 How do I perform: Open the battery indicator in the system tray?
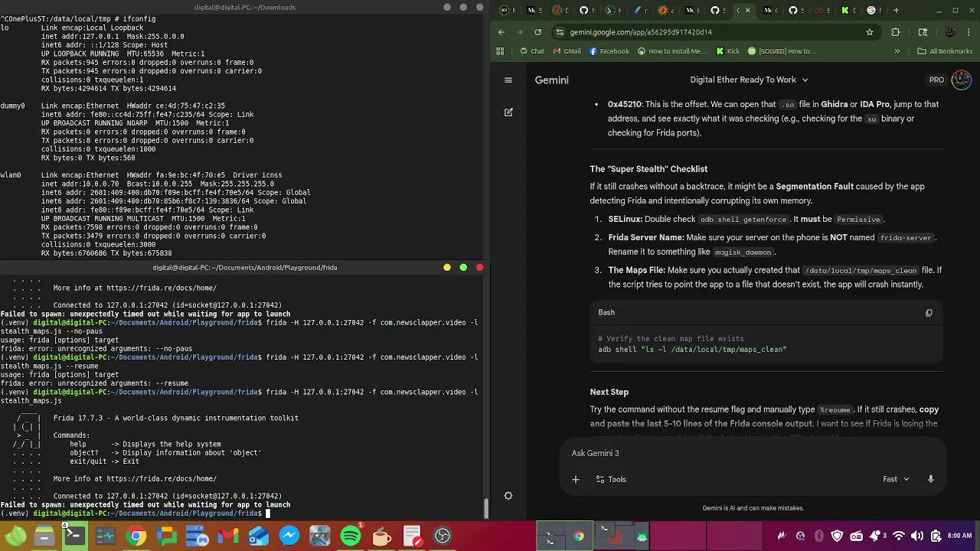tap(936, 536)
